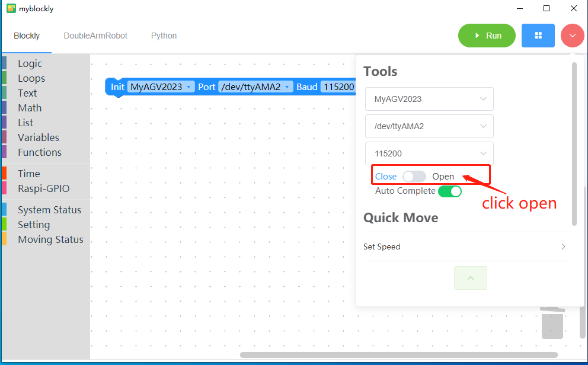This screenshot has width=588, height=365.
Task: Maximize the myblockly window
Action: tap(547, 8)
